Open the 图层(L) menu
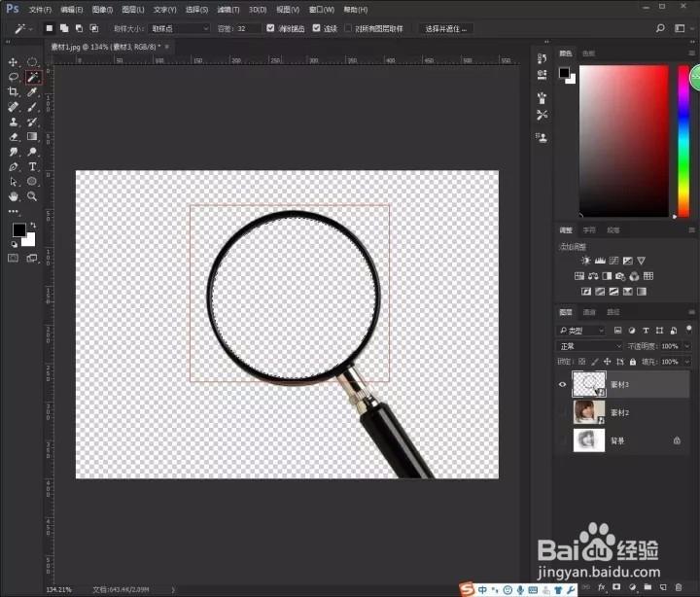Viewport: 700px width, 597px height. (133, 10)
